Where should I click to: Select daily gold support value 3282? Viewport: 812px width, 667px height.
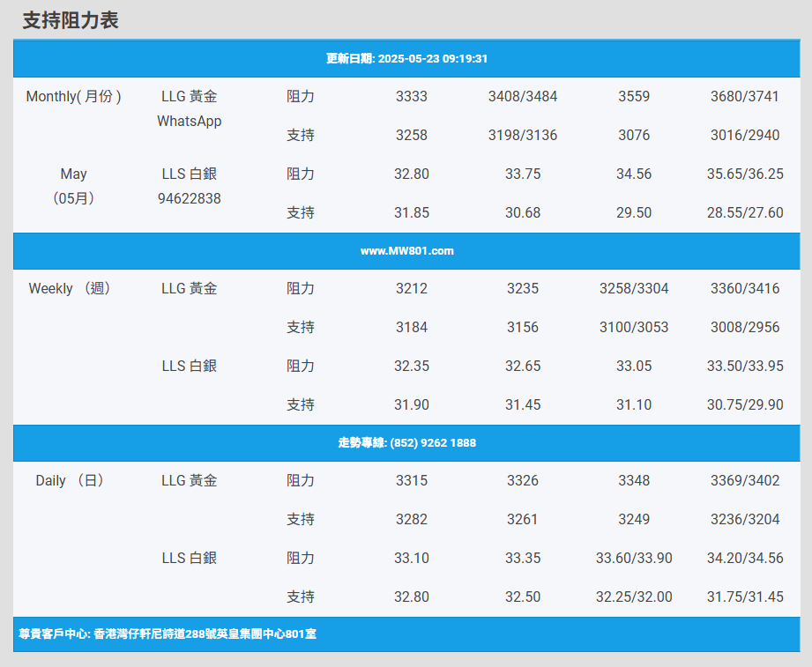click(x=412, y=520)
